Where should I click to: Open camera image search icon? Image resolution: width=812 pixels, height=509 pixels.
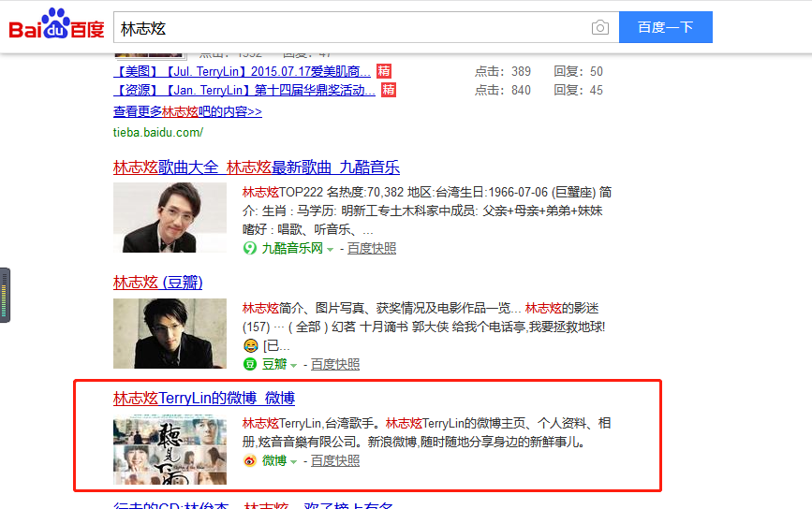tap(599, 27)
